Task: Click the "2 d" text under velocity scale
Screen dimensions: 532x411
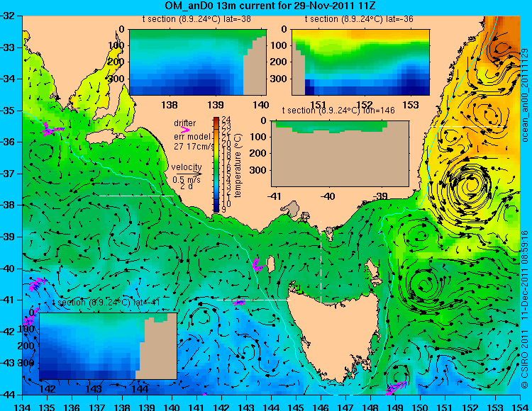Action: click(x=187, y=186)
